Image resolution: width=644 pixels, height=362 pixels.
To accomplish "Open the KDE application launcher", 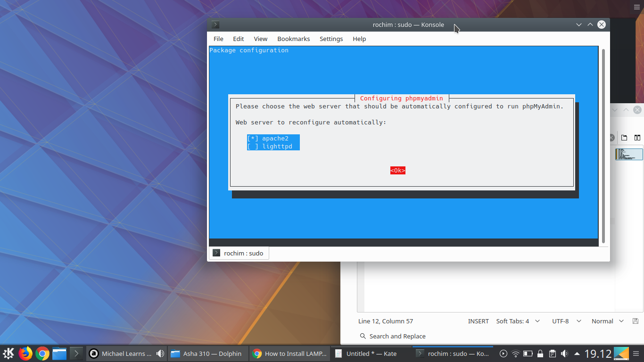I will click(x=8, y=354).
